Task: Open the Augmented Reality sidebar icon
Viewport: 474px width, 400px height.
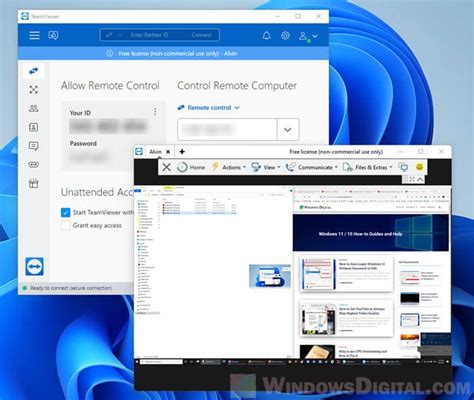Action: coord(34,164)
